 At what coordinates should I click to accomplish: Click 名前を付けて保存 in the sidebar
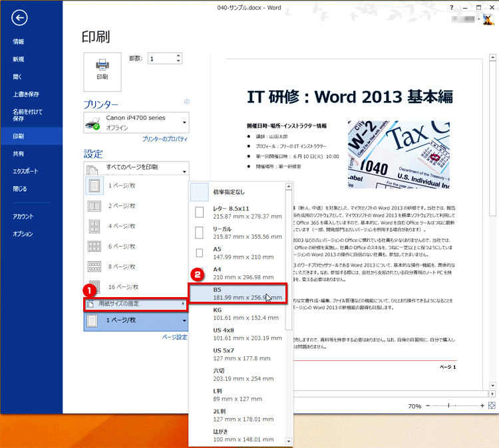31,115
